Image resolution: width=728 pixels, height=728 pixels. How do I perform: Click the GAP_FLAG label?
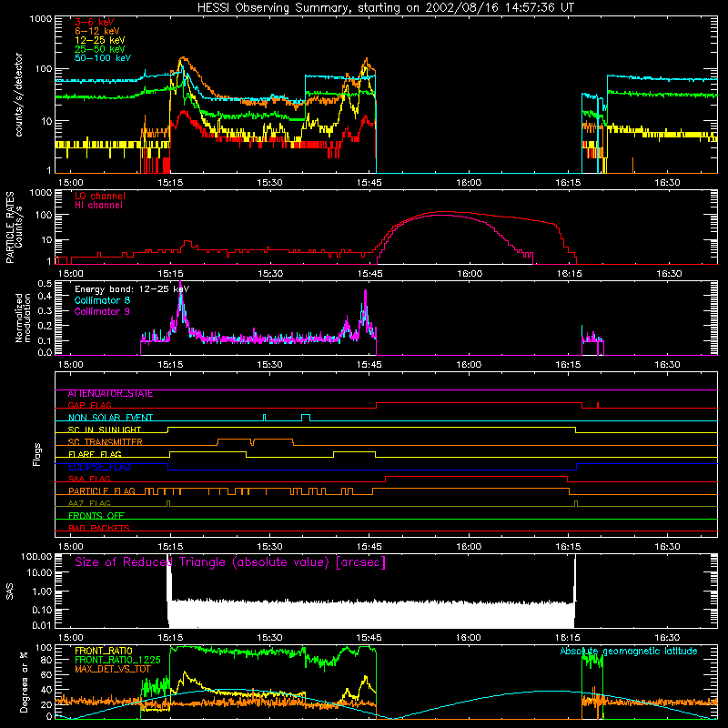(90, 405)
